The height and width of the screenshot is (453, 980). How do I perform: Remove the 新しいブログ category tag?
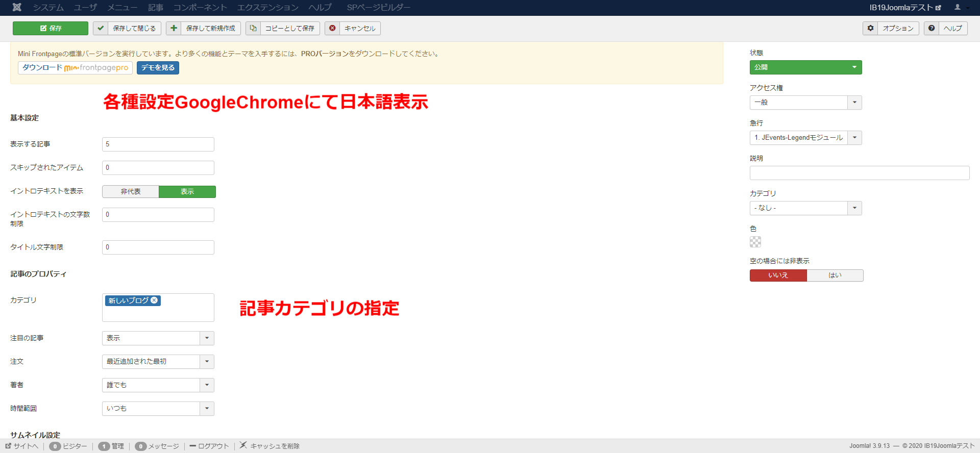point(154,300)
